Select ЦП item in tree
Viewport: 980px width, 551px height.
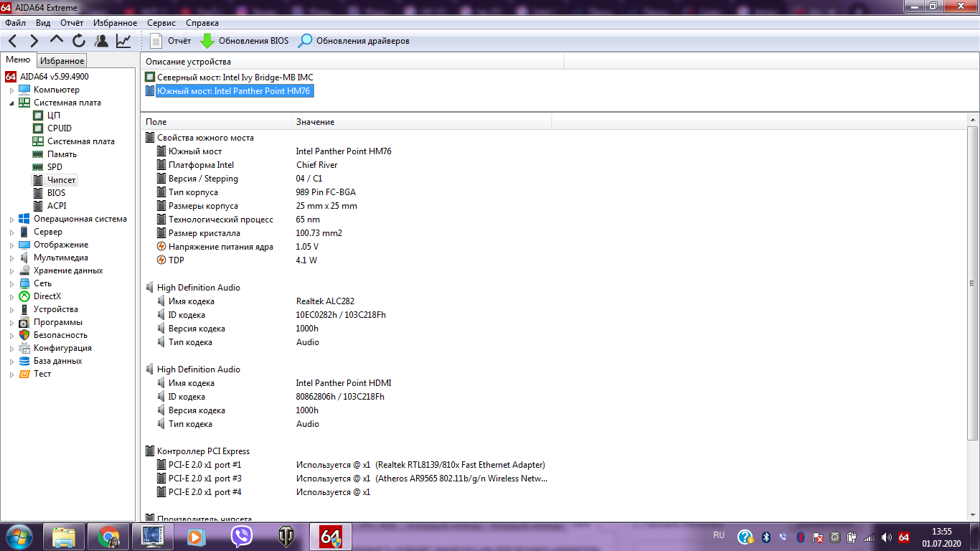[x=54, y=116]
